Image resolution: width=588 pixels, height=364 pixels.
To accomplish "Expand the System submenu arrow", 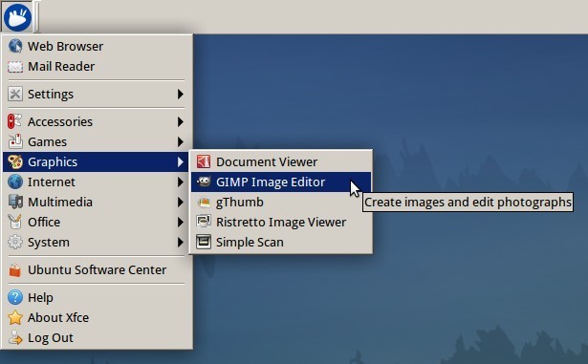I will [181, 242].
